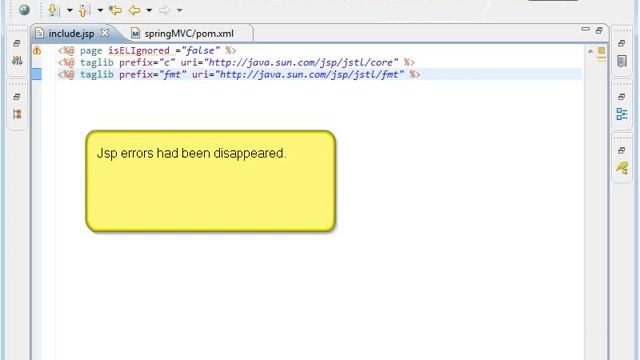This screenshot has width=640, height=360.
Task: Click prefix="c" in the second line
Action: pos(147,62)
